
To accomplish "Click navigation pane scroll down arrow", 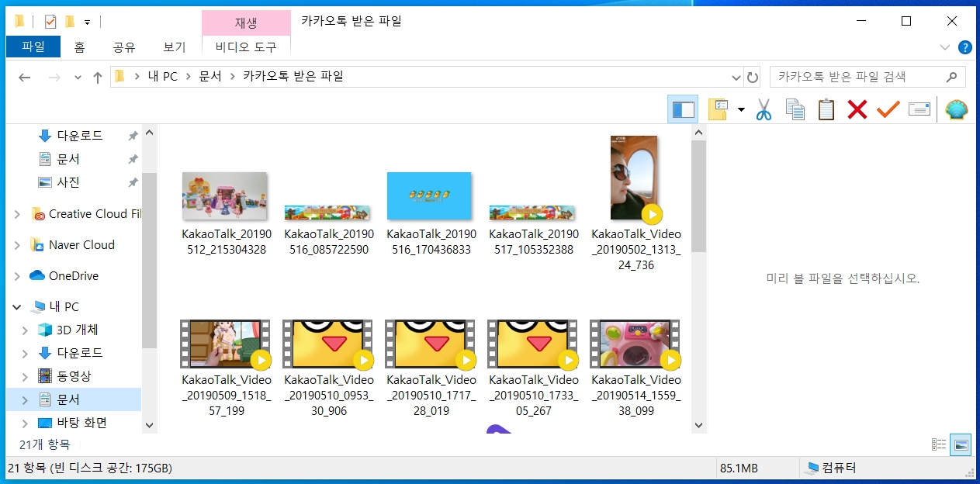I will tap(150, 425).
